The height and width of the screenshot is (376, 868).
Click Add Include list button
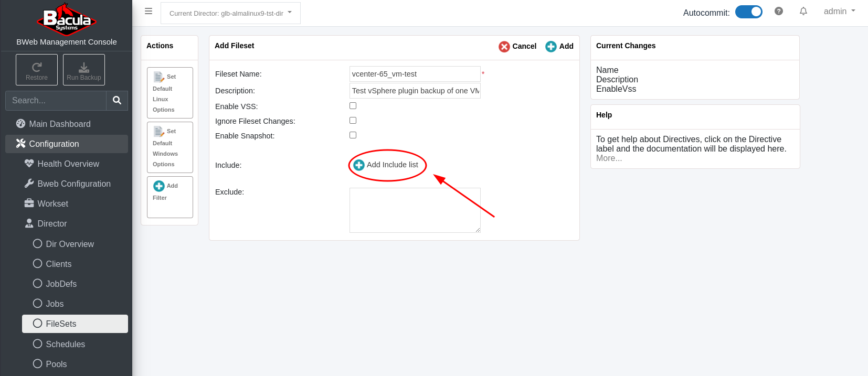[386, 165]
